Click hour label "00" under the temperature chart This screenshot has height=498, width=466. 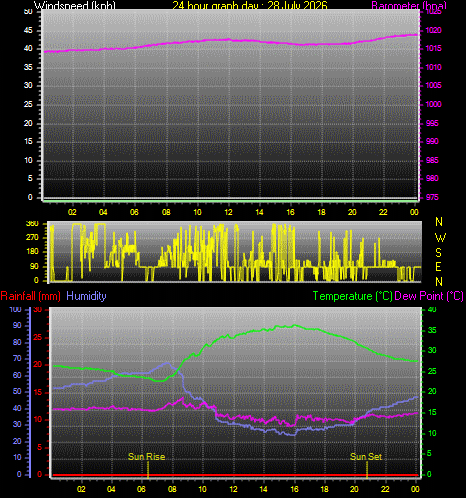415,489
